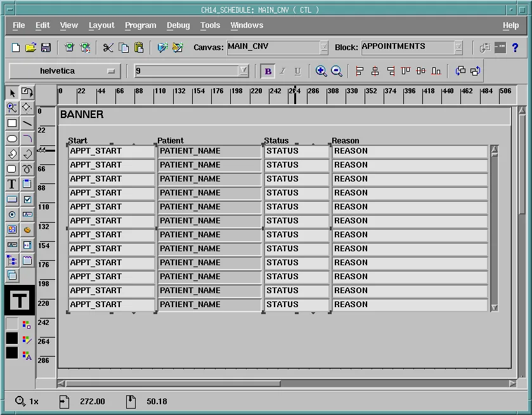Toggle Underline formatting
This screenshot has width=532, height=415.
coord(297,71)
